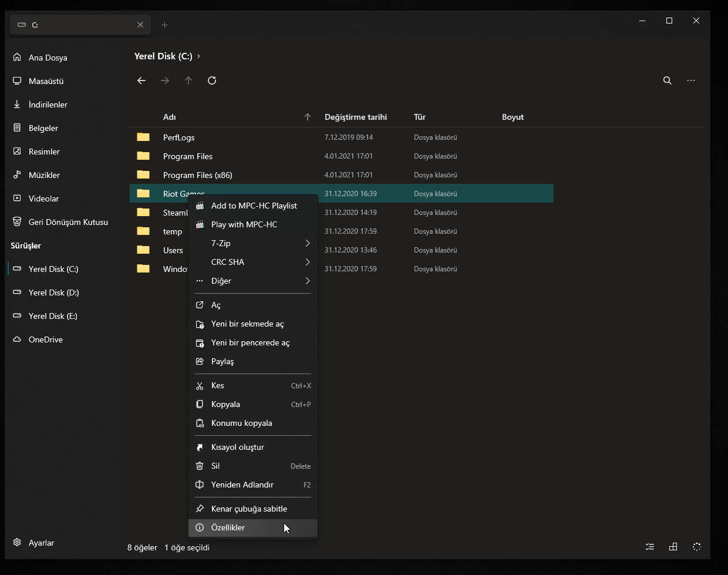Choose Yeni bir sekmede aç
Screen dimensions: 728x575
coord(253,324)
